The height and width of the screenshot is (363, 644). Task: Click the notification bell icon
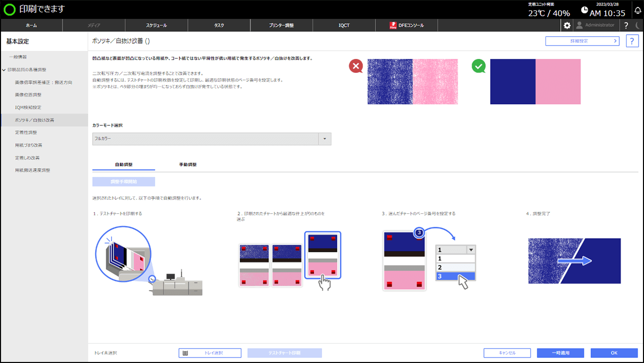point(638,9)
